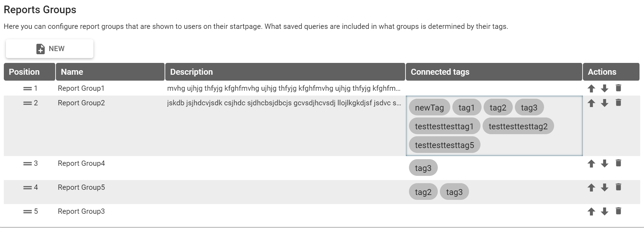The width and height of the screenshot is (644, 228).
Task: Move Report Group1 up
Action: point(591,89)
